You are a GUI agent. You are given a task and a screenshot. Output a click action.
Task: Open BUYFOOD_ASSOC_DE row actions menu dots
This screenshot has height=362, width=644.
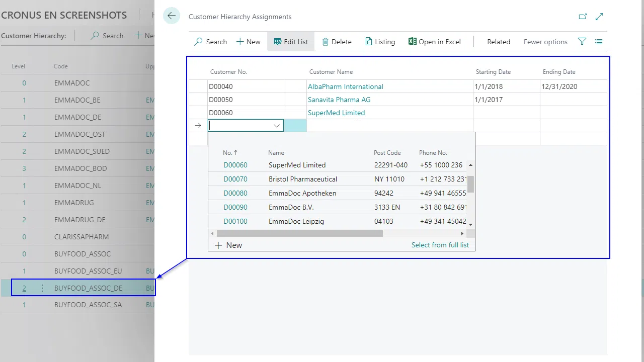point(42,288)
